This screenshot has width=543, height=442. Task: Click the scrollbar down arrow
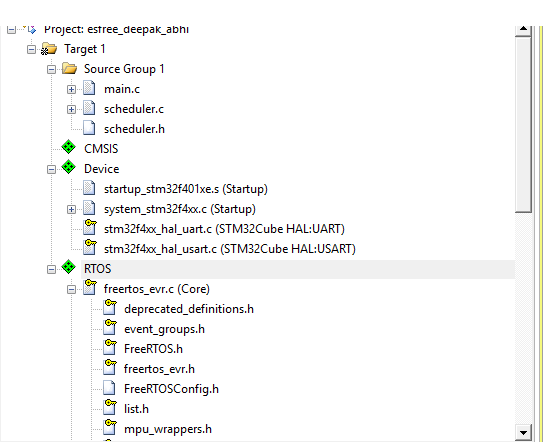[x=523, y=432]
